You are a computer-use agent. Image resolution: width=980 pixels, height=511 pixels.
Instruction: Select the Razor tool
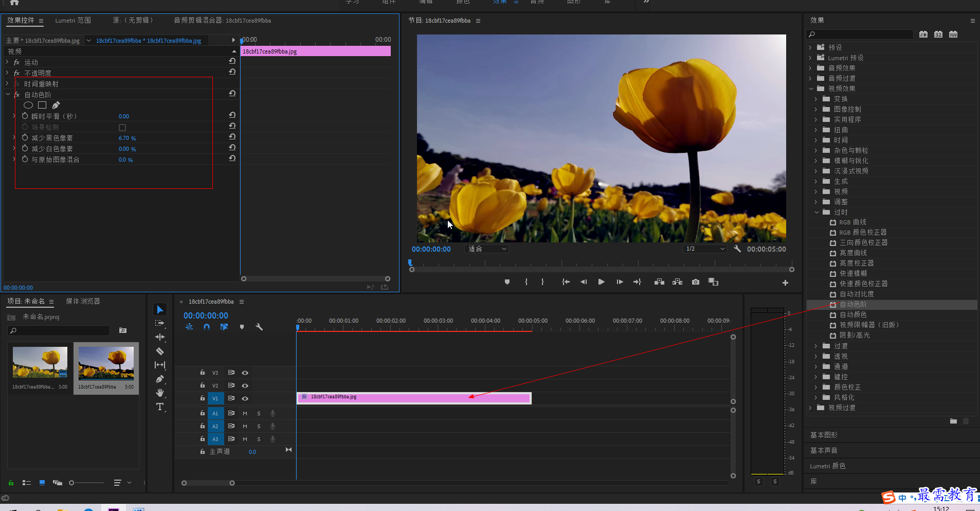point(160,351)
